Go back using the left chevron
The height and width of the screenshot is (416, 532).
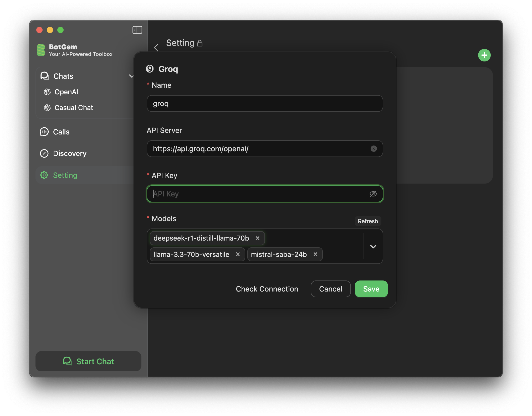[x=156, y=48]
